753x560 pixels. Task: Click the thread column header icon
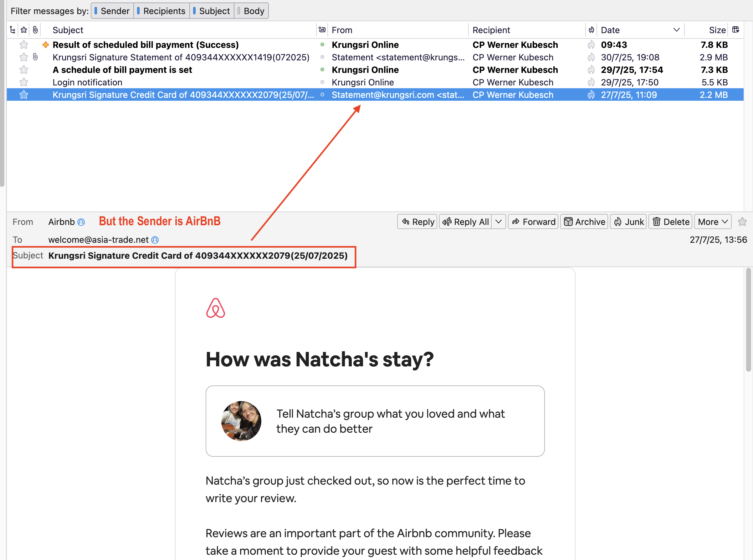(x=13, y=30)
